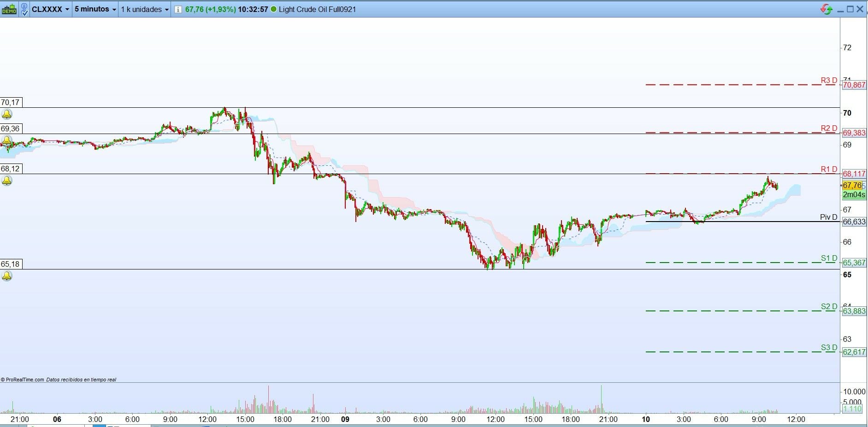Click the R2 D pivot label
Screen dimensions: 868x427
(x=829, y=129)
